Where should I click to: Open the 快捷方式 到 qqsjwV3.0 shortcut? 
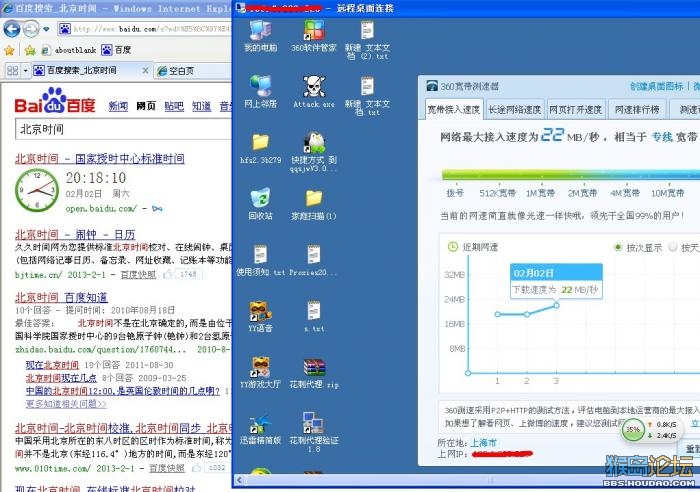click(314, 153)
